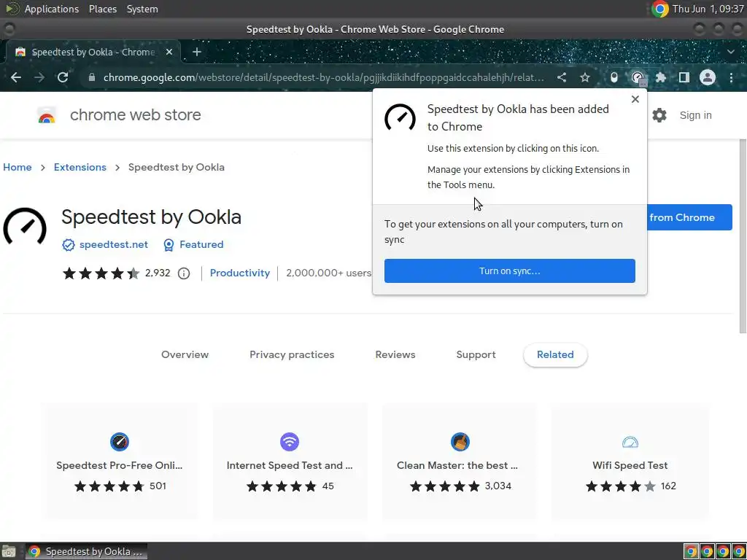This screenshot has height=560, width=747.
Task: Close the extension added popup
Action: (635, 99)
